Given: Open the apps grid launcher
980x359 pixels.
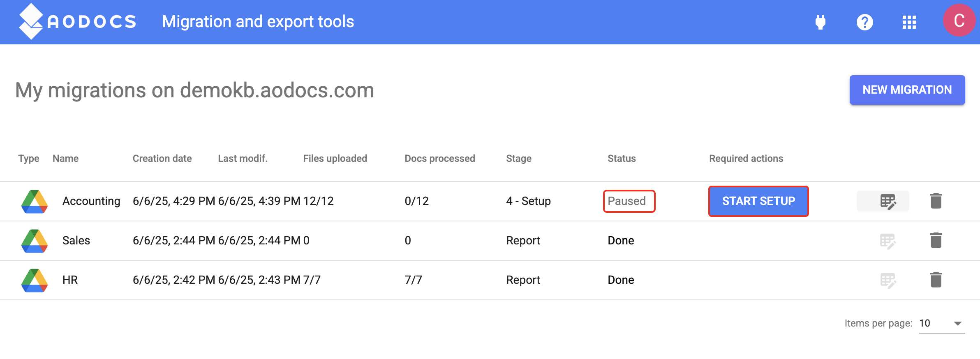Looking at the screenshot, I should point(909,22).
